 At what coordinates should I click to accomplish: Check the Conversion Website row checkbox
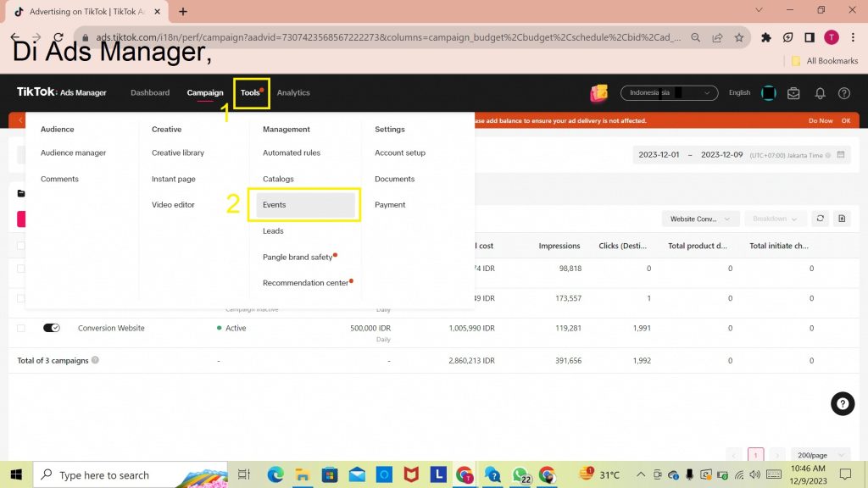pos(22,328)
